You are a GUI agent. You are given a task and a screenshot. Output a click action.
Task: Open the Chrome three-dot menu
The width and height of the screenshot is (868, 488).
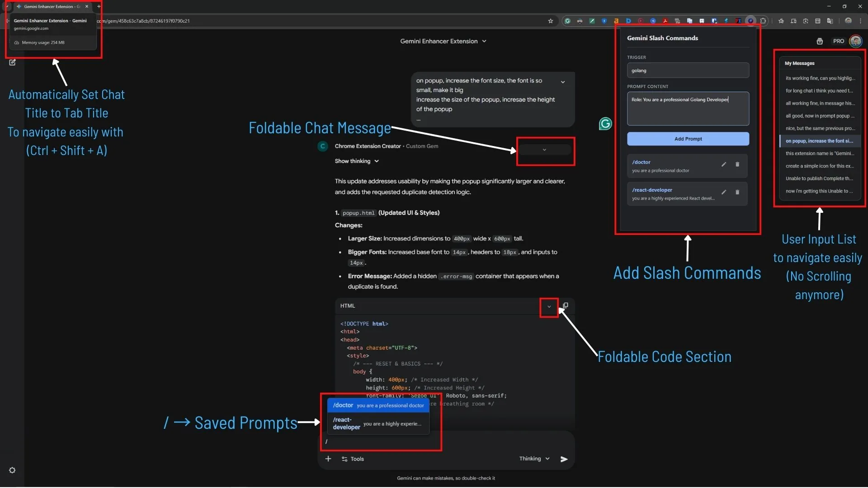860,21
